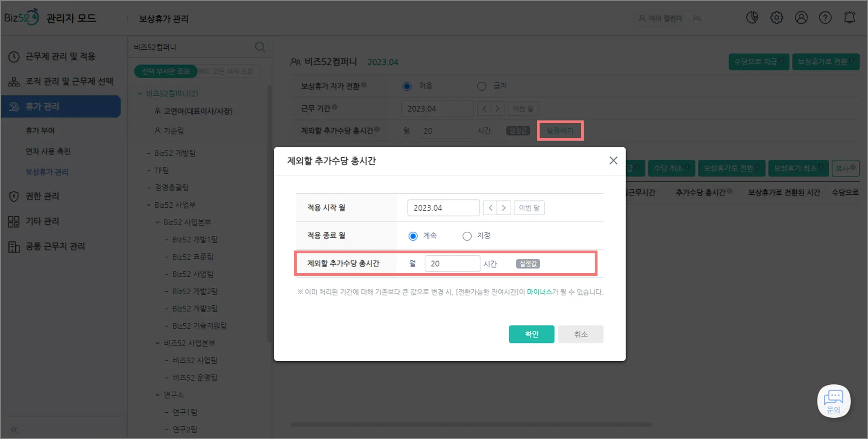Image resolution: width=868 pixels, height=439 pixels.
Task: Open 근무제 관리 및 적용 menu
Action: (61, 56)
